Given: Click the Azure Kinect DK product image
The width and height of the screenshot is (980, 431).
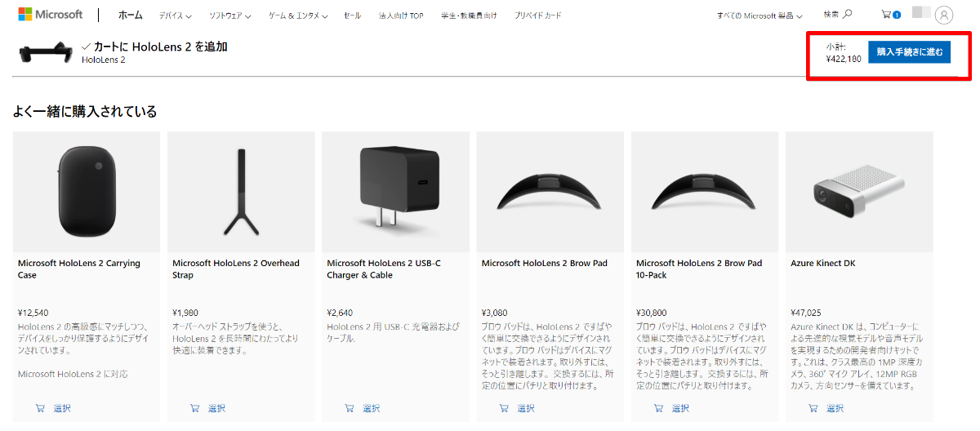Looking at the screenshot, I should coord(859,191).
